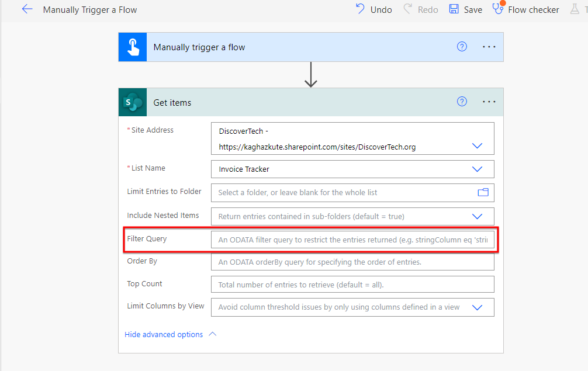
Task: Click the 'Invoice Tracker' list value
Action: (244, 169)
